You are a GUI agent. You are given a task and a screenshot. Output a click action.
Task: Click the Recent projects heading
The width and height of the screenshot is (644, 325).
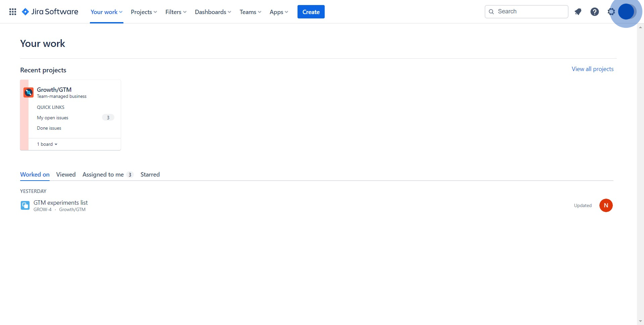click(43, 70)
